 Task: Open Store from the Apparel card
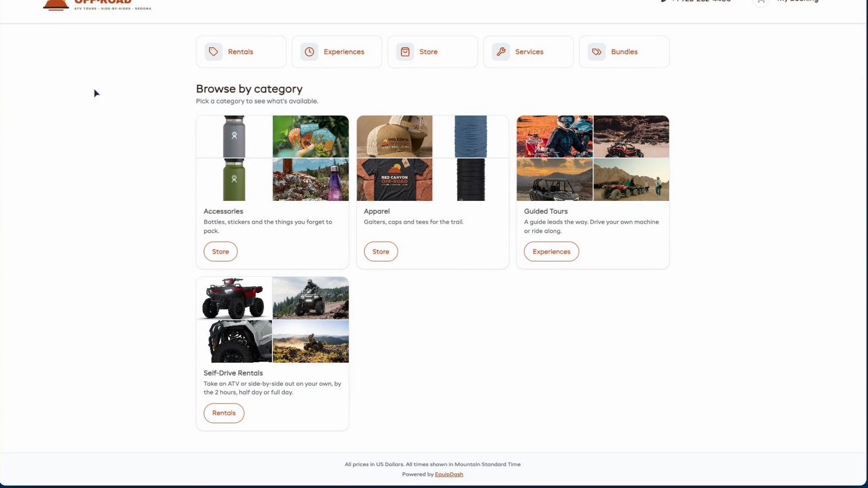coord(381,251)
